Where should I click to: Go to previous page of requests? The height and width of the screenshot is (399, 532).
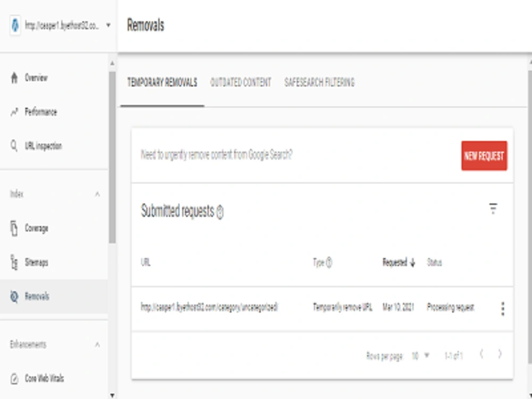point(481,354)
